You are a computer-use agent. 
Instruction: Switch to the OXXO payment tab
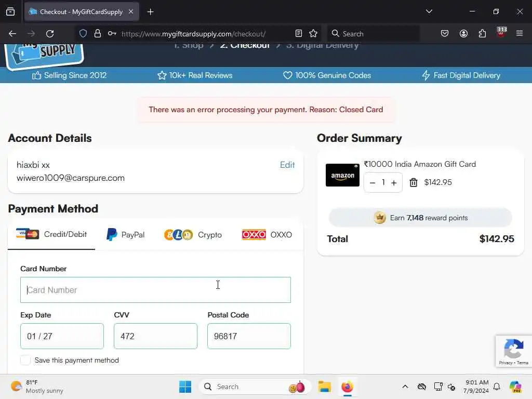pos(267,235)
